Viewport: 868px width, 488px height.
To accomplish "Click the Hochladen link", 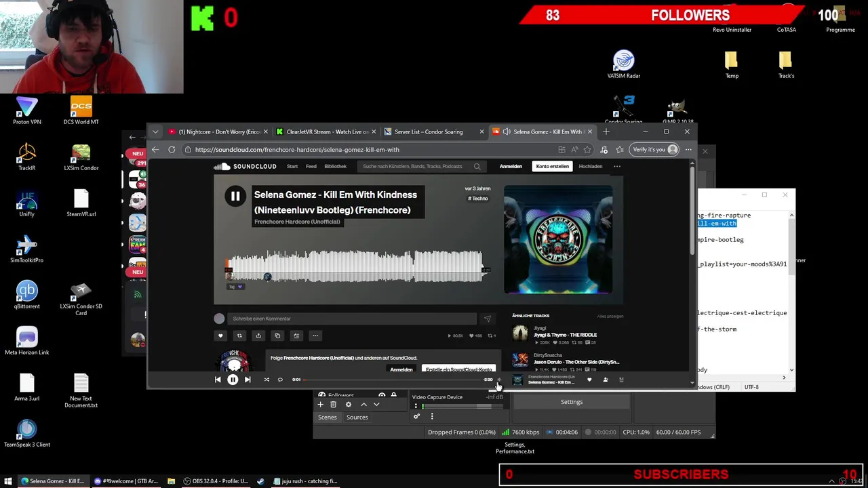I will 591,166.
